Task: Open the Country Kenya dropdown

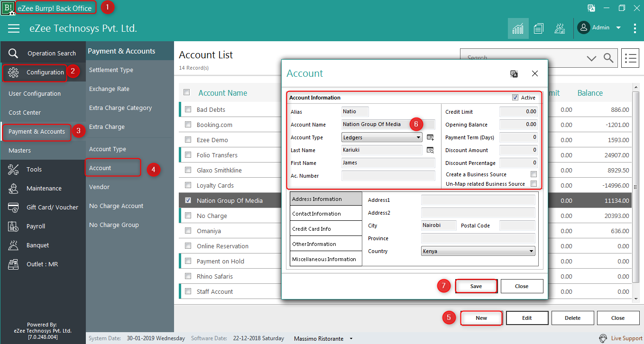Action: (x=478, y=251)
